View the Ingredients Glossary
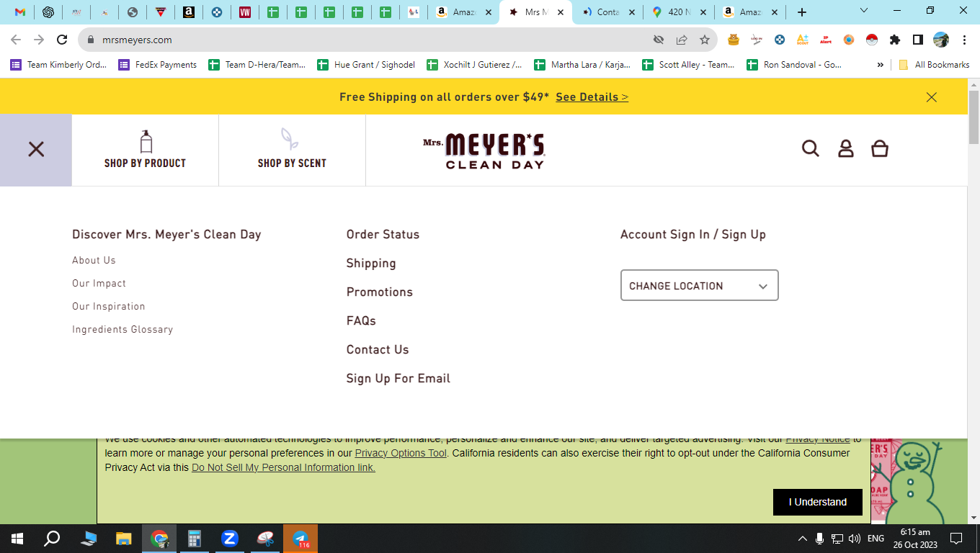This screenshot has width=980, height=553. click(x=122, y=329)
